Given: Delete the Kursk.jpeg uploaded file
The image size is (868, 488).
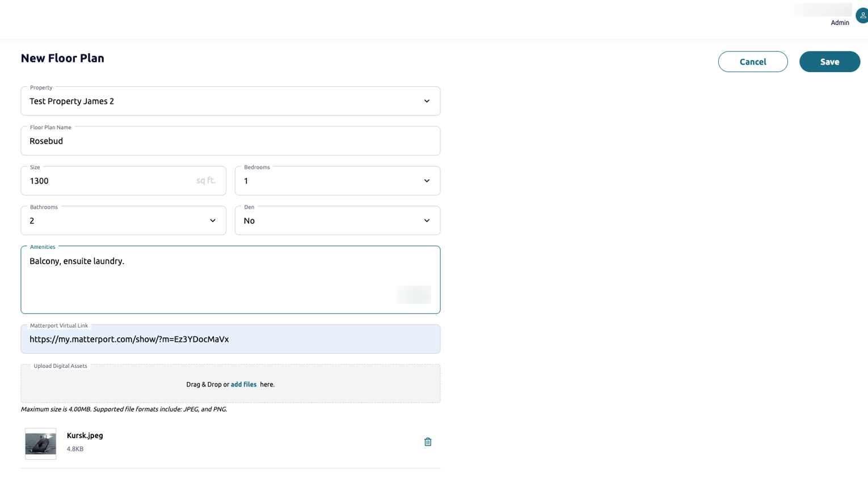Looking at the screenshot, I should (428, 442).
